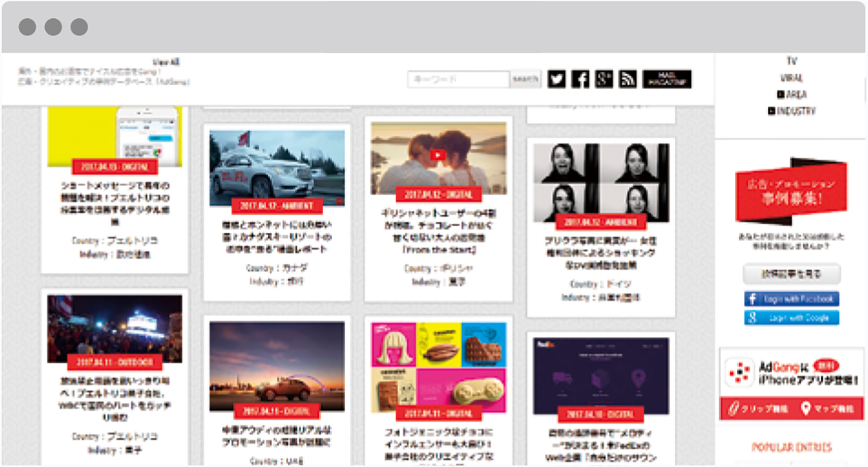Open the 'From the Start' article headline
Screen dimensions: 868x467
(x=438, y=231)
